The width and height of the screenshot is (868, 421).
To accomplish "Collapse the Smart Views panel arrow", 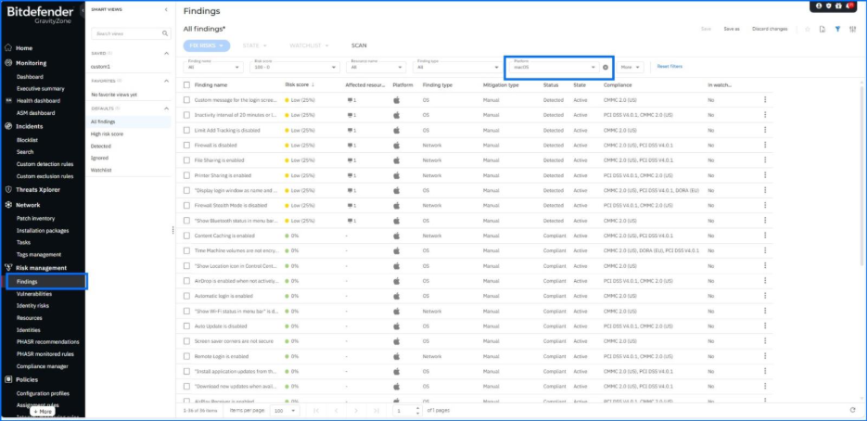I will coord(165,9).
